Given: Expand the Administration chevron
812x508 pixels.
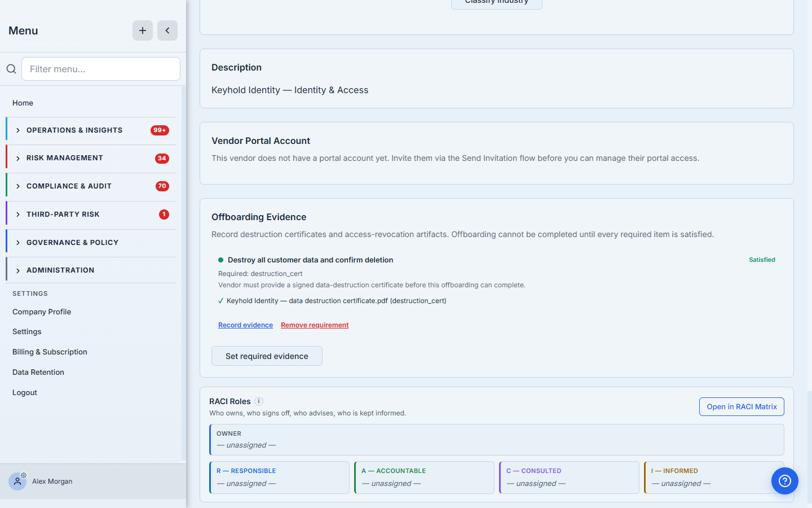Looking at the screenshot, I should (18, 271).
